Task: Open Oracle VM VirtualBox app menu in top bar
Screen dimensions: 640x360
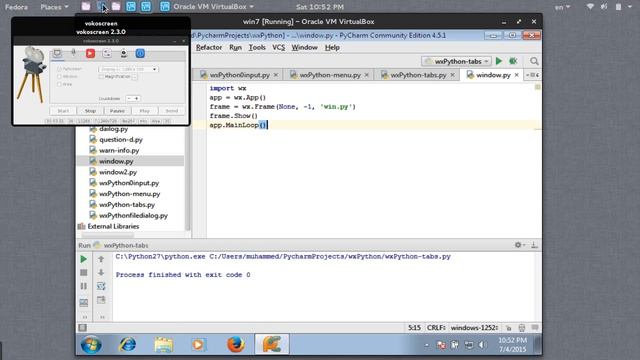Action: click(x=207, y=7)
